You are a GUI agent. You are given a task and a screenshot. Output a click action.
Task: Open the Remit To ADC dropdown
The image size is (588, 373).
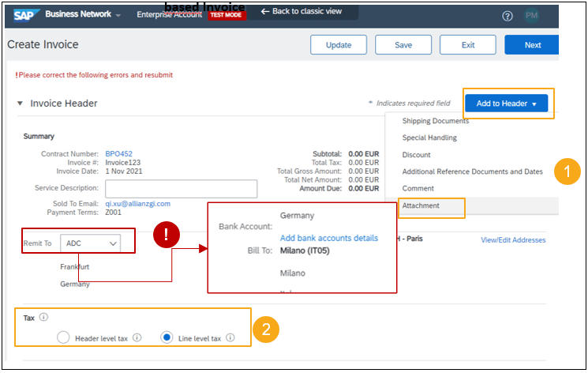91,243
